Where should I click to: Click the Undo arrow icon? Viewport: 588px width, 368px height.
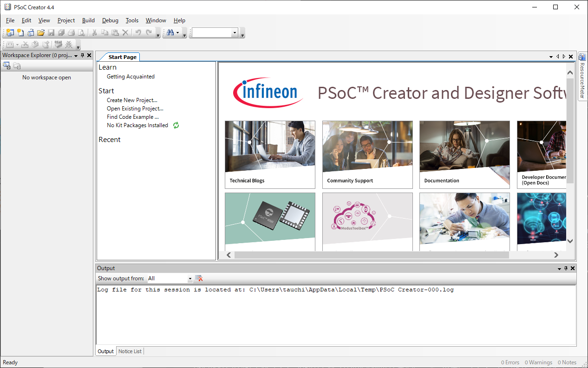pyautogui.click(x=138, y=32)
